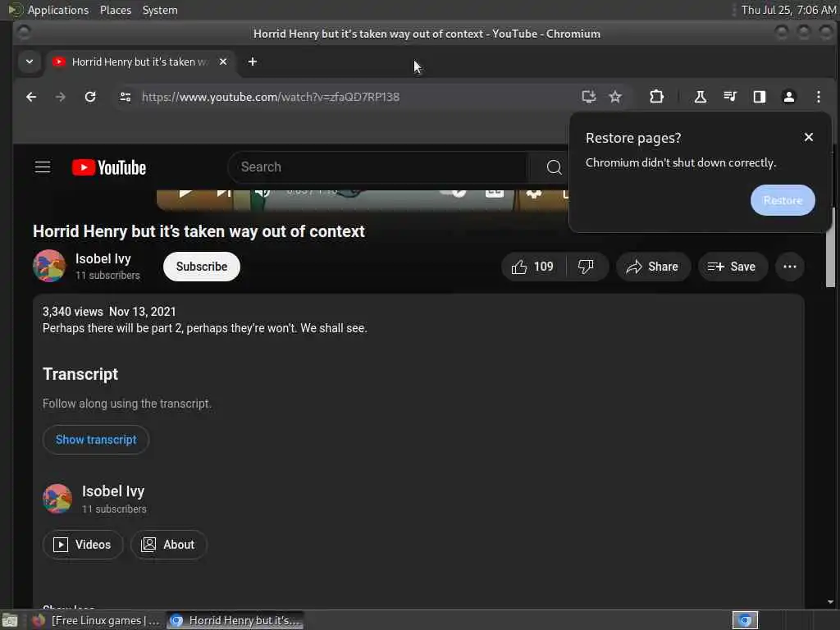Click the workspace switcher in taskbar
This screenshot has width=840, height=630.
(745, 620)
